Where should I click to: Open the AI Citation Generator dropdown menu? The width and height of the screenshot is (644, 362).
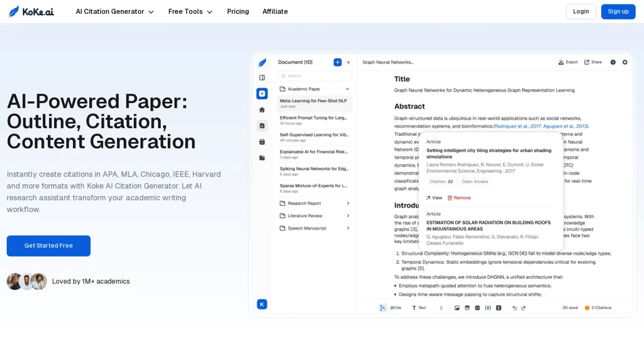coord(114,11)
